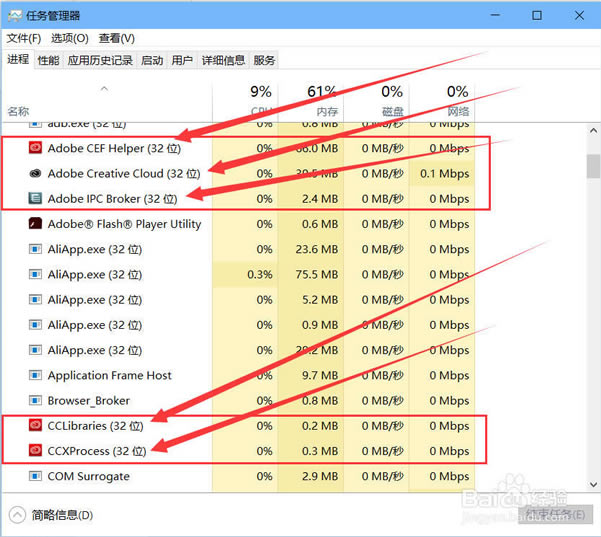Image resolution: width=601 pixels, height=537 pixels.
Task: Sort by the 磁盘 0% column header
Action: [376, 100]
